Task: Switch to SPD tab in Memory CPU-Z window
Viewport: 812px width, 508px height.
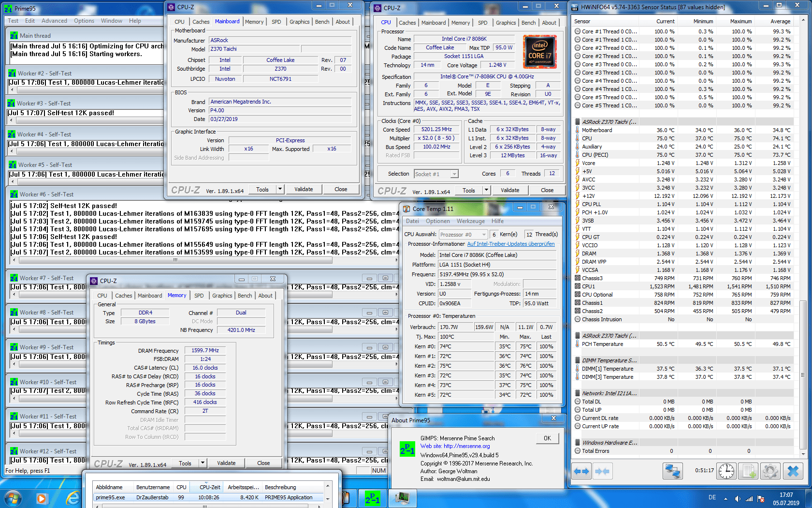Action: pyautogui.click(x=199, y=296)
